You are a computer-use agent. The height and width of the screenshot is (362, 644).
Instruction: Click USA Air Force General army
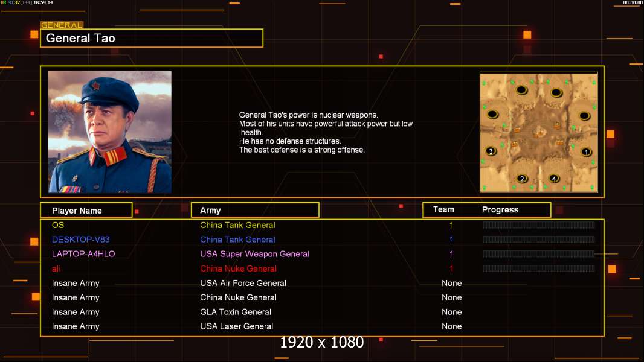pos(243,283)
